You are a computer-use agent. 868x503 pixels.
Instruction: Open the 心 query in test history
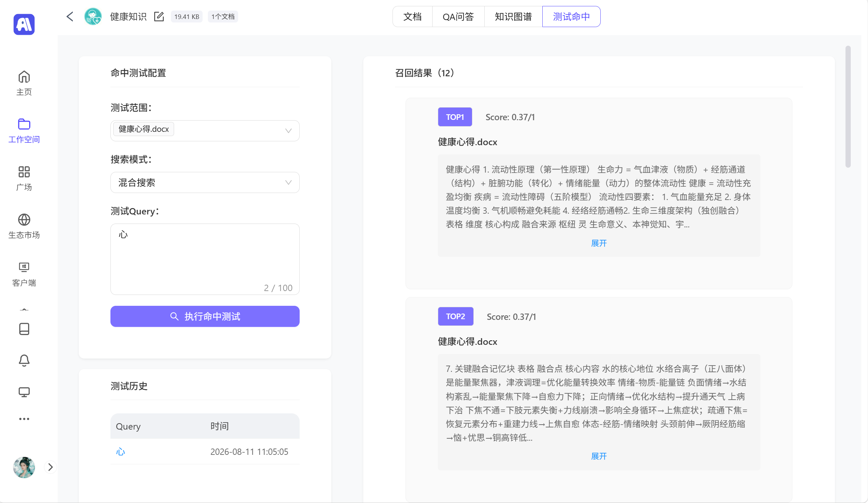121,452
